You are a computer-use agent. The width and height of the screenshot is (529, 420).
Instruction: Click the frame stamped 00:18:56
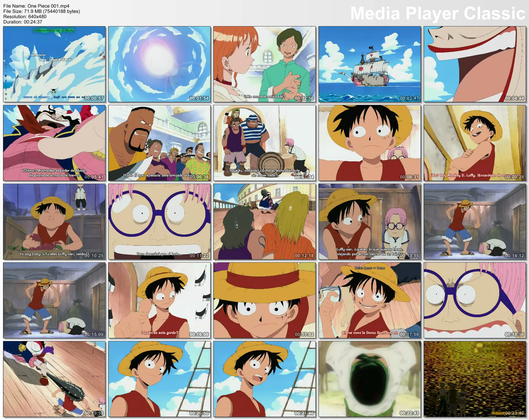(475, 300)
